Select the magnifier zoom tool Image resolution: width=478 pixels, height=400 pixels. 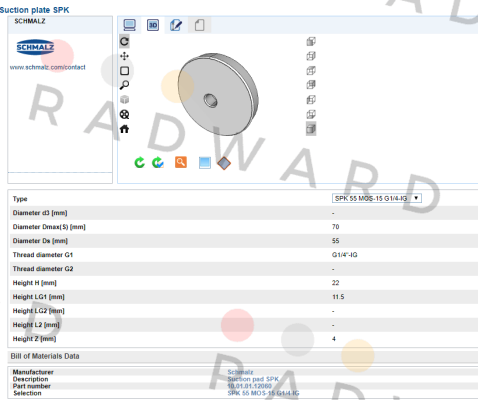[x=124, y=85]
